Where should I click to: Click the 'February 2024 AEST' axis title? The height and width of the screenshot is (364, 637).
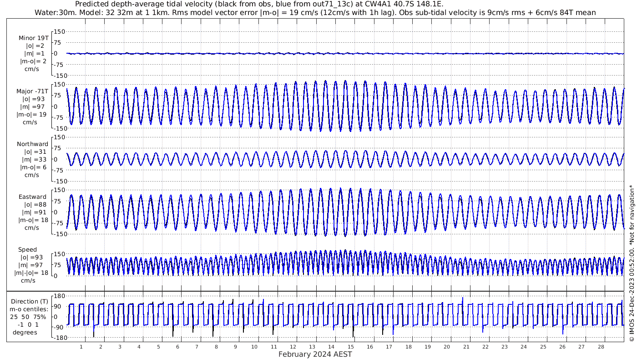[315, 354]
